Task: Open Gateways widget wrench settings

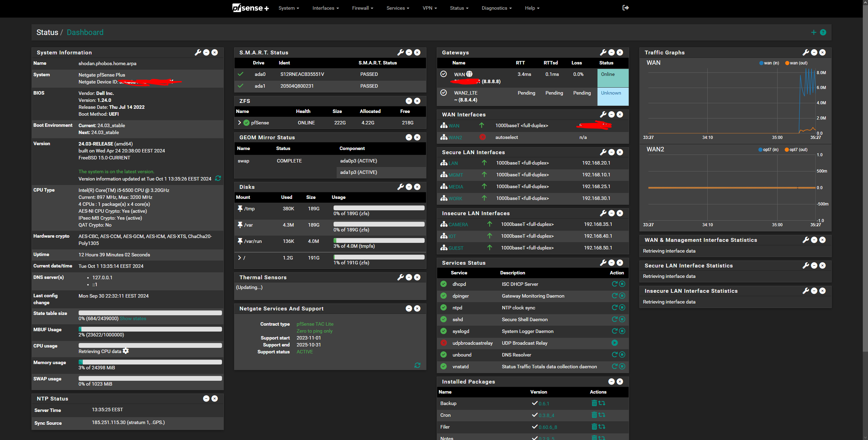Action: tap(603, 52)
